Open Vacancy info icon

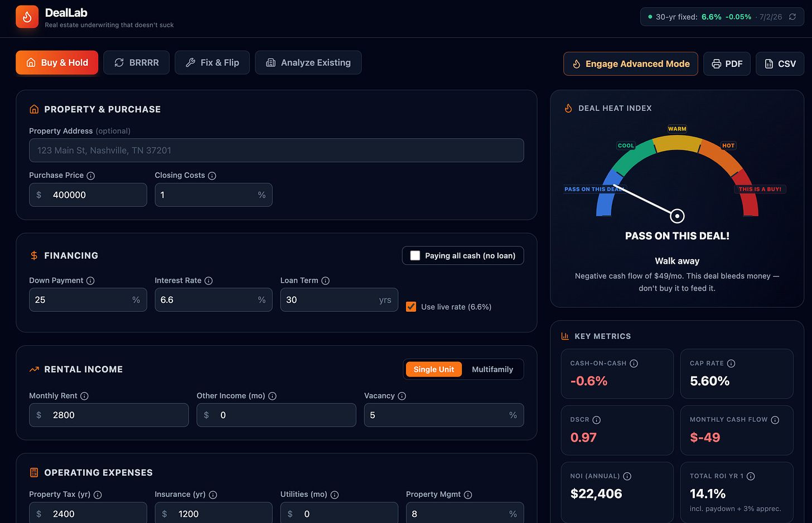click(402, 396)
